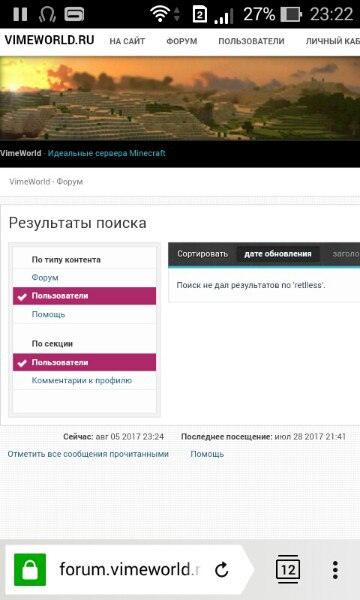This screenshot has width=360, height=600.
Task: Filter by Комментарии к профилю section
Action: click(x=81, y=380)
